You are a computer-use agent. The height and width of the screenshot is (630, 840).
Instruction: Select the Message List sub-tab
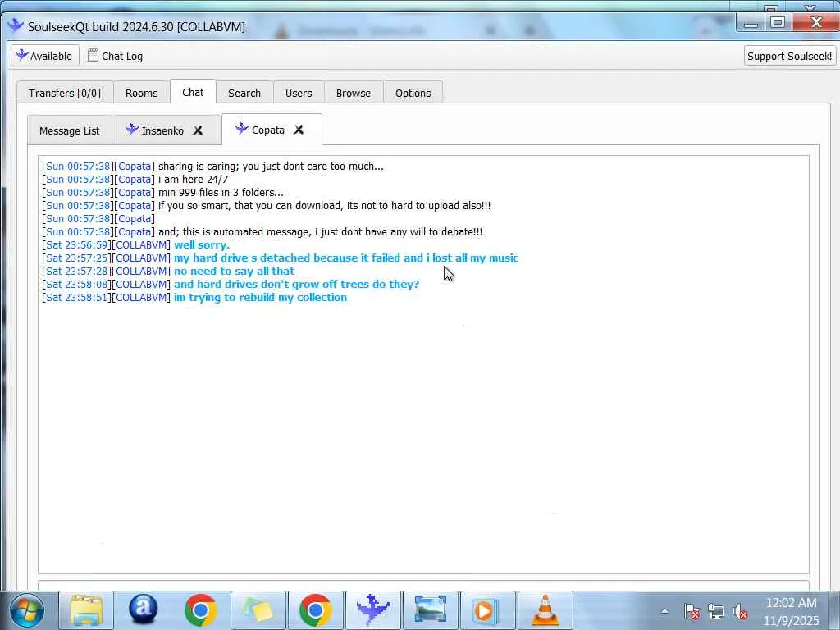[x=70, y=130]
